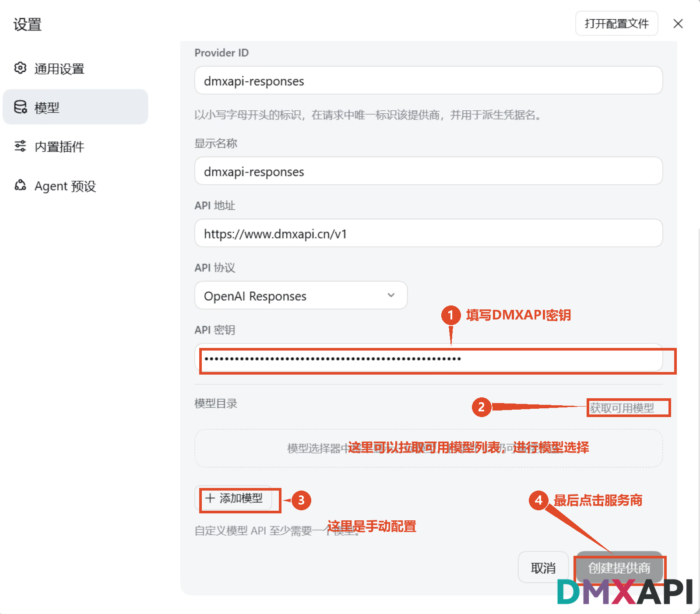The image size is (700, 614).
Task: Click the 模型目录 heading
Action: tap(216, 403)
